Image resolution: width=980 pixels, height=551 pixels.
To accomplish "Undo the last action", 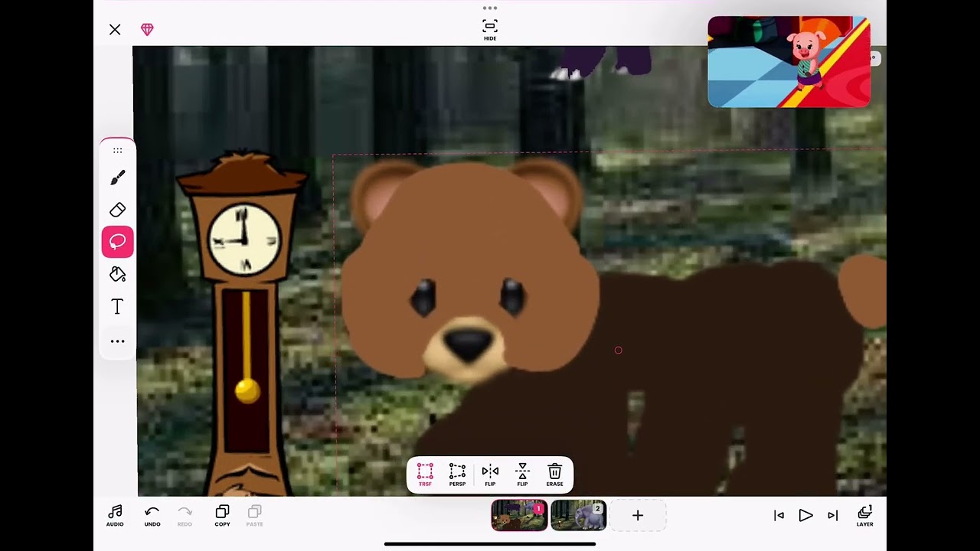I will (x=152, y=516).
